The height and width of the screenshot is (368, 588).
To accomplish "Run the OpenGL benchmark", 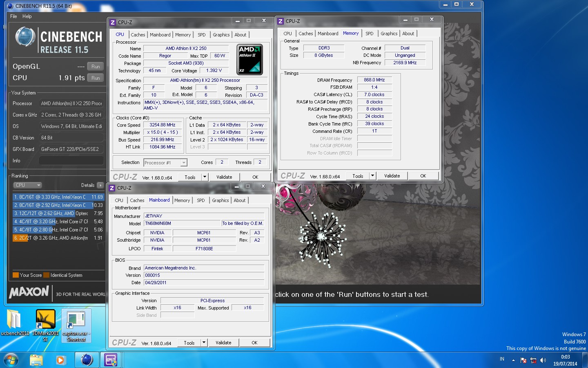I will click(x=96, y=66).
